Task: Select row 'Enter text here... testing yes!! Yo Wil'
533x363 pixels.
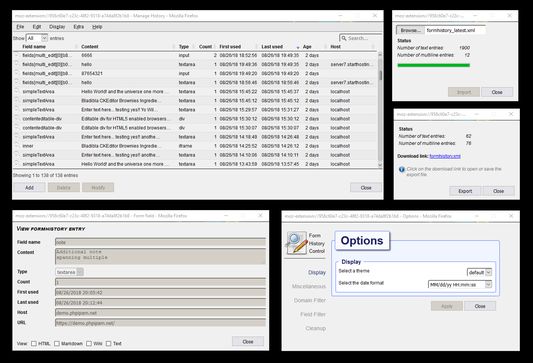Action: coord(195,110)
